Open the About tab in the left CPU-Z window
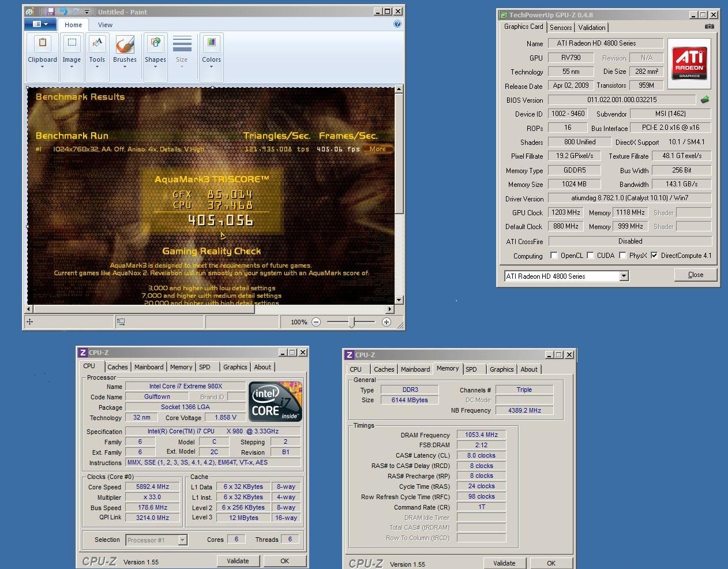Viewport: 728px width, 569px height. 262,367
